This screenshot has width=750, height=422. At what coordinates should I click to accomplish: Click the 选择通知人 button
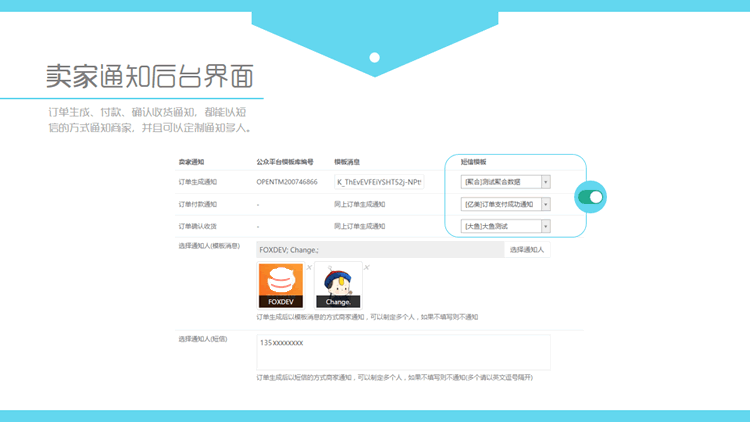(527, 250)
